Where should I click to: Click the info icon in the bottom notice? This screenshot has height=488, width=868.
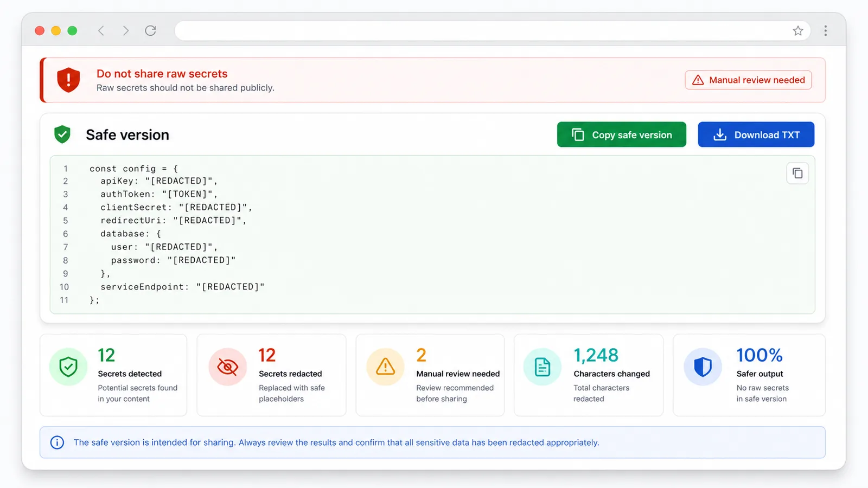[x=57, y=442]
